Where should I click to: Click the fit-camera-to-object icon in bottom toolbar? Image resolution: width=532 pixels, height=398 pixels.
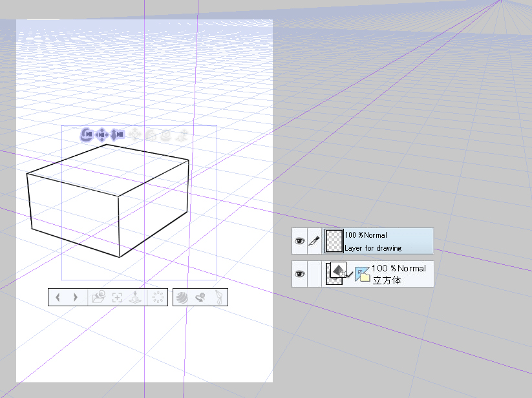(x=117, y=297)
